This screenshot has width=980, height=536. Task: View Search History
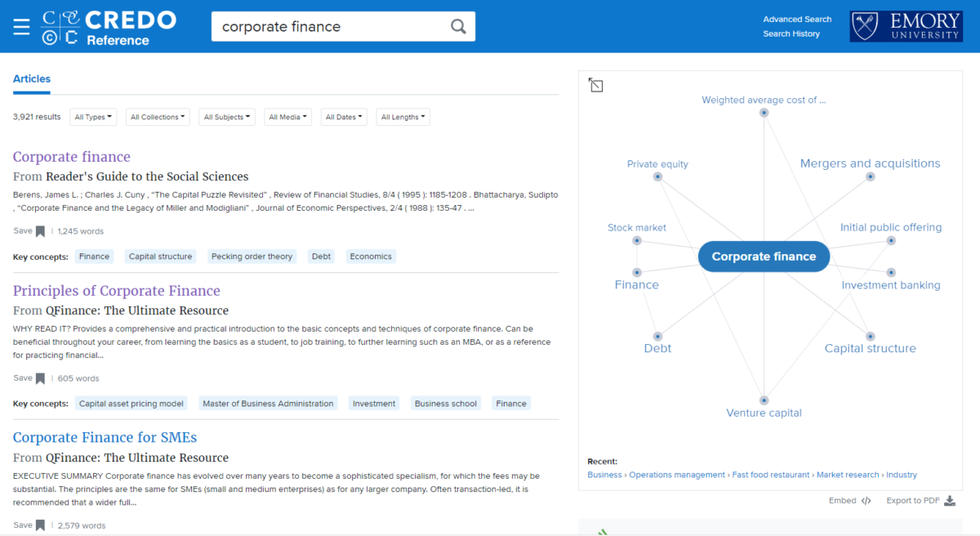[791, 33]
